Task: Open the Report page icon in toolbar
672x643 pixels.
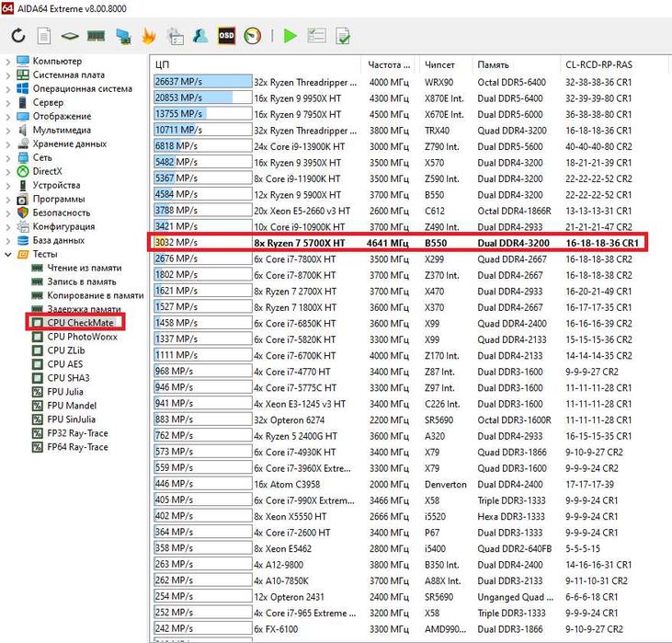Action: 44,36
